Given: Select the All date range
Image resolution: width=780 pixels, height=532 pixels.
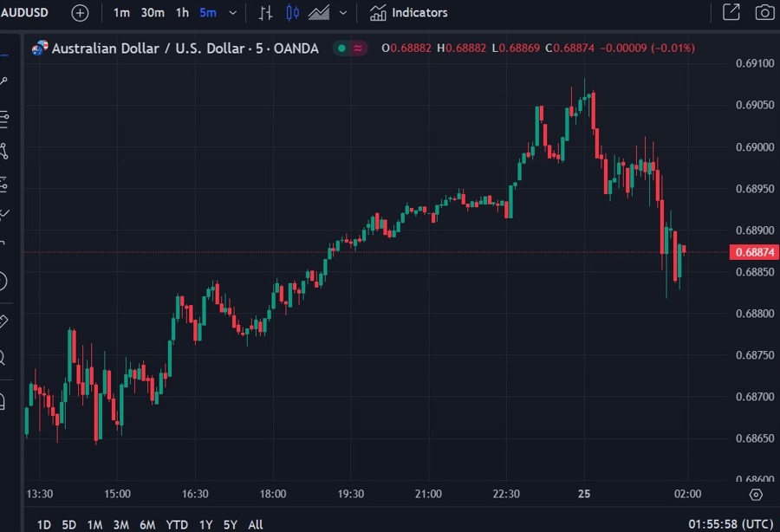Looking at the screenshot, I should point(255,524).
